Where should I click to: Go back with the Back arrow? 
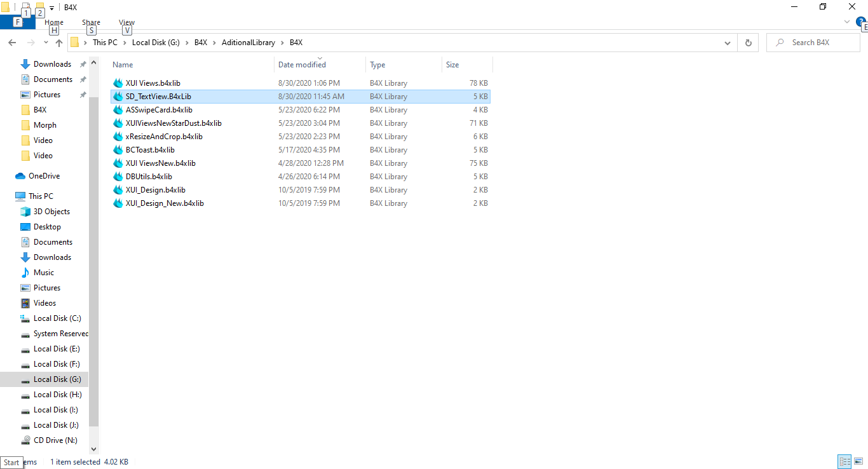pyautogui.click(x=12, y=43)
